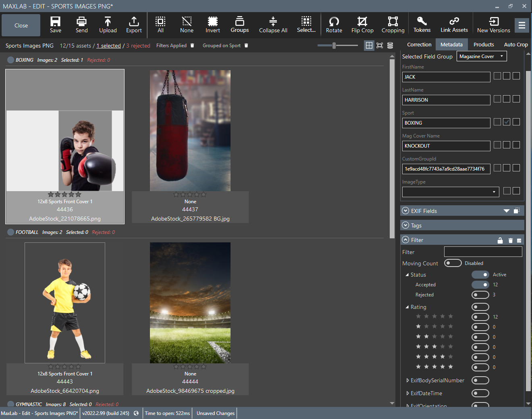
Task: Switch to the Correction tab
Action: point(419,44)
